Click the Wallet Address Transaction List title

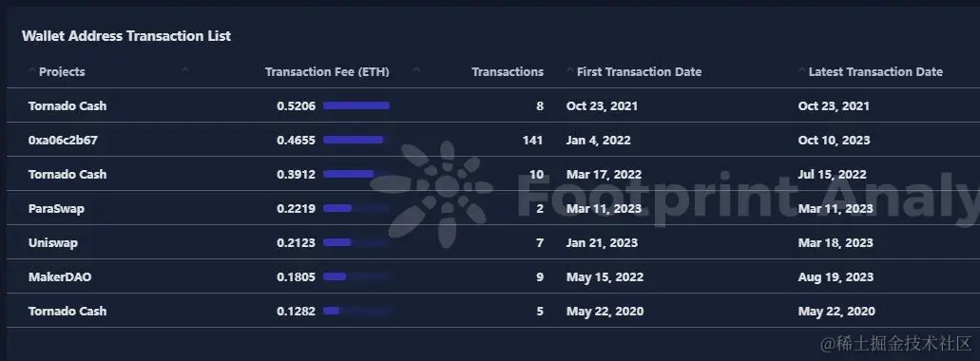click(x=126, y=36)
